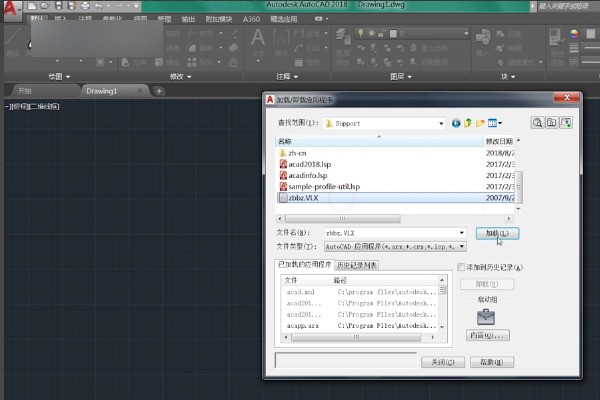Expand the 绘图 panel title
600x400 pixels.
click(59, 77)
